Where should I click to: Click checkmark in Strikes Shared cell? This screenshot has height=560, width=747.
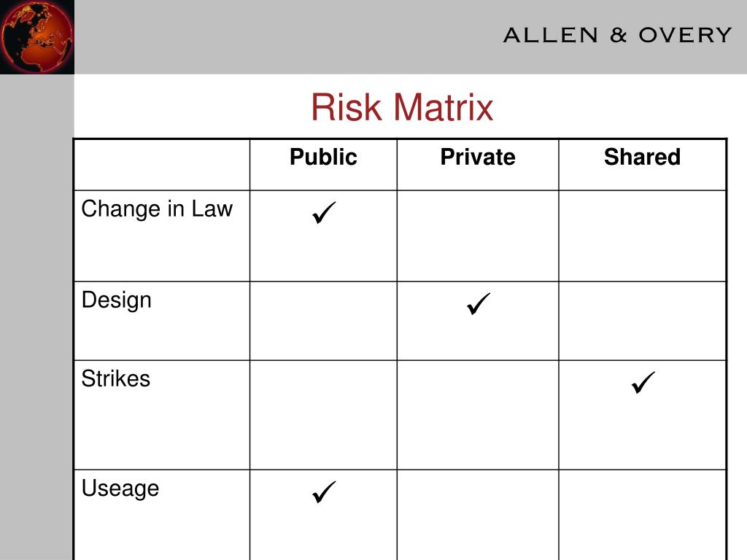pos(643,382)
